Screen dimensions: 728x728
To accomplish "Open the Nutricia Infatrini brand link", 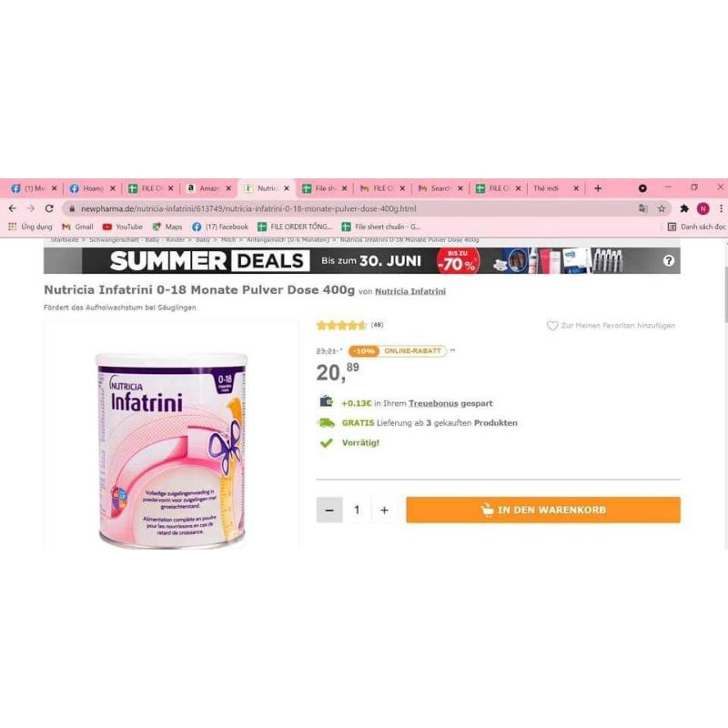I will click(x=410, y=291).
